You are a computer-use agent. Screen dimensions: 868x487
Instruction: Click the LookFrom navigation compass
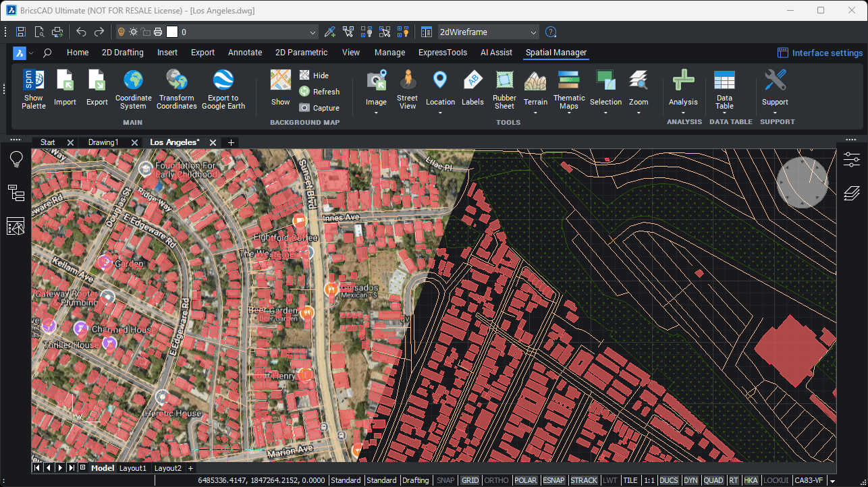802,182
